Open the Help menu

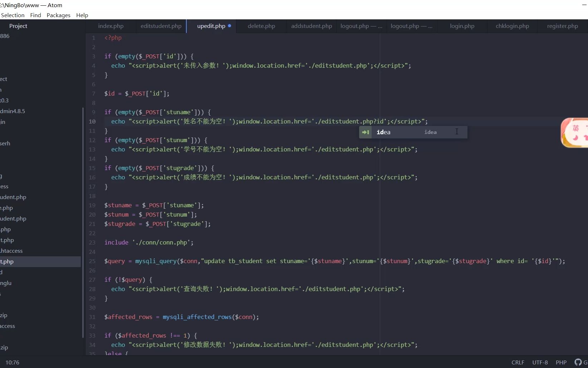tap(82, 15)
